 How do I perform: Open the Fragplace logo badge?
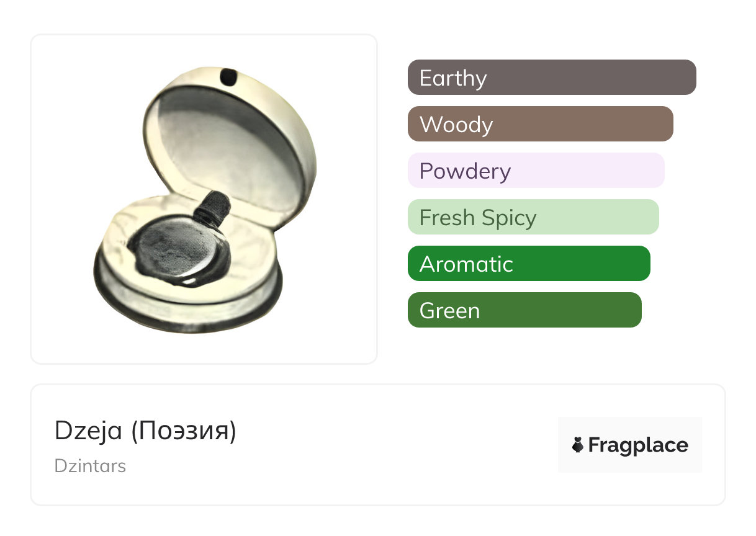[x=629, y=445]
